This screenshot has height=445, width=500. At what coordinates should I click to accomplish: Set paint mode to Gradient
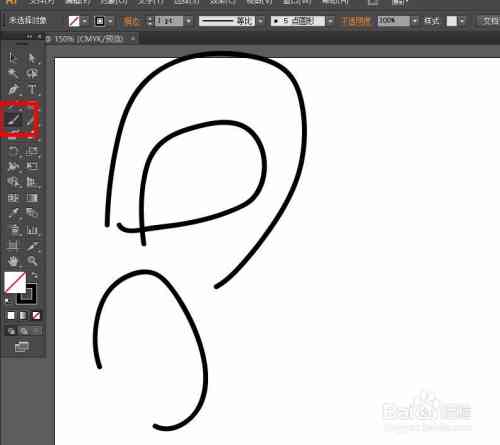pos(23,315)
